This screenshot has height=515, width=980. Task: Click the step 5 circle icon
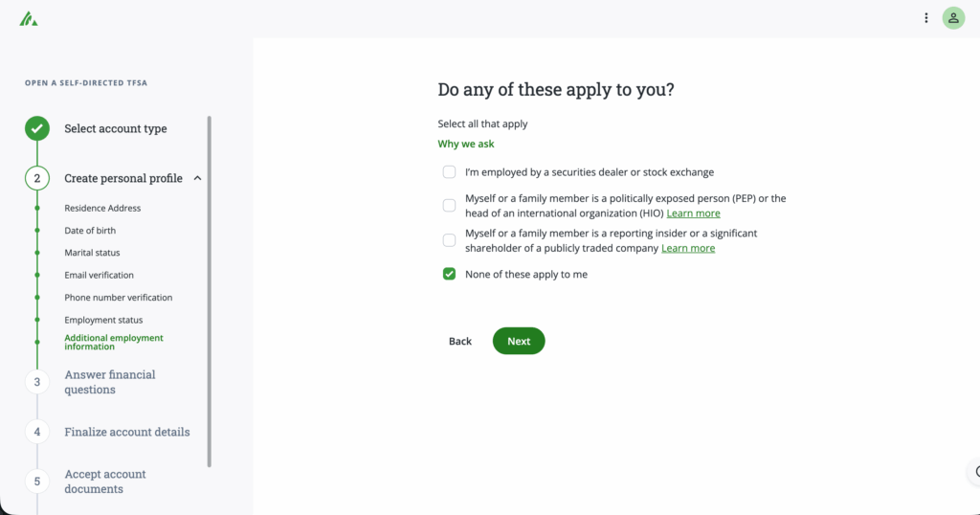[x=37, y=481]
